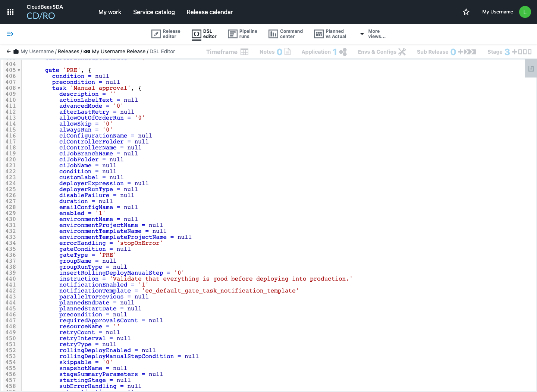Open the Command center view

[x=286, y=34]
